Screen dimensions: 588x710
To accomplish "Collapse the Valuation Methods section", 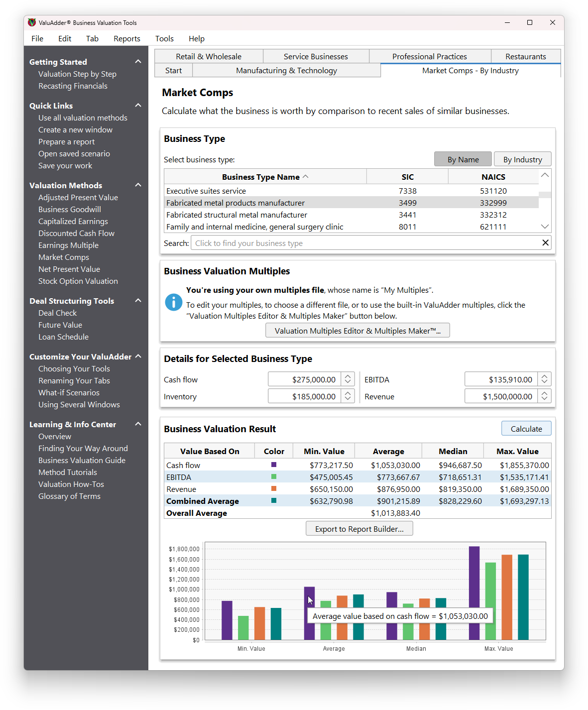I will [x=138, y=185].
